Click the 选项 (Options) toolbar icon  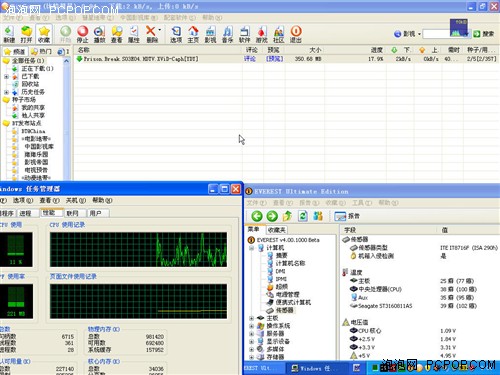[x=176, y=34]
